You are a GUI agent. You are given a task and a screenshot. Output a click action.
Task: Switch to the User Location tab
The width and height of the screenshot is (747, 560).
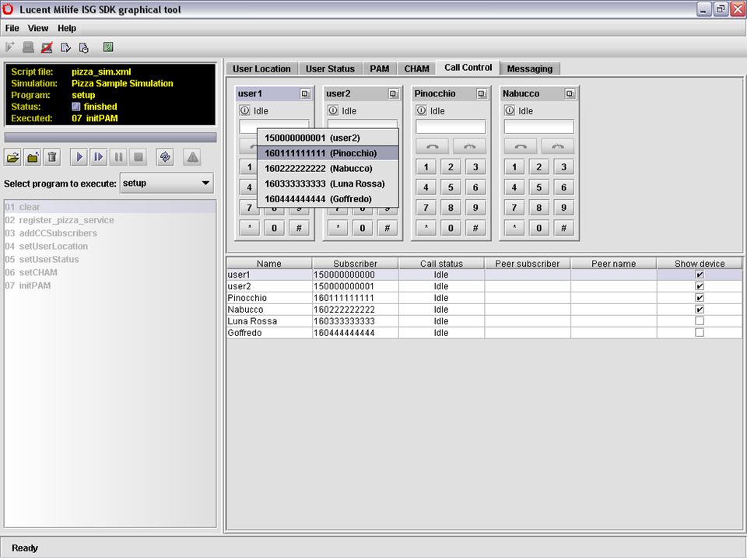tap(261, 68)
